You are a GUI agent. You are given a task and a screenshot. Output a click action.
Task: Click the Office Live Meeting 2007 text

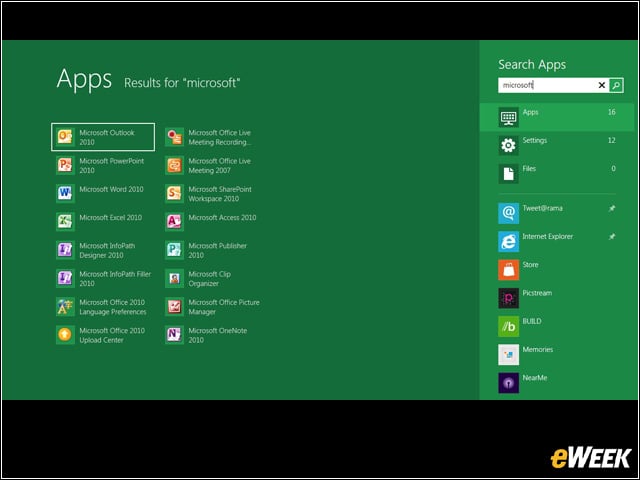[219, 166]
